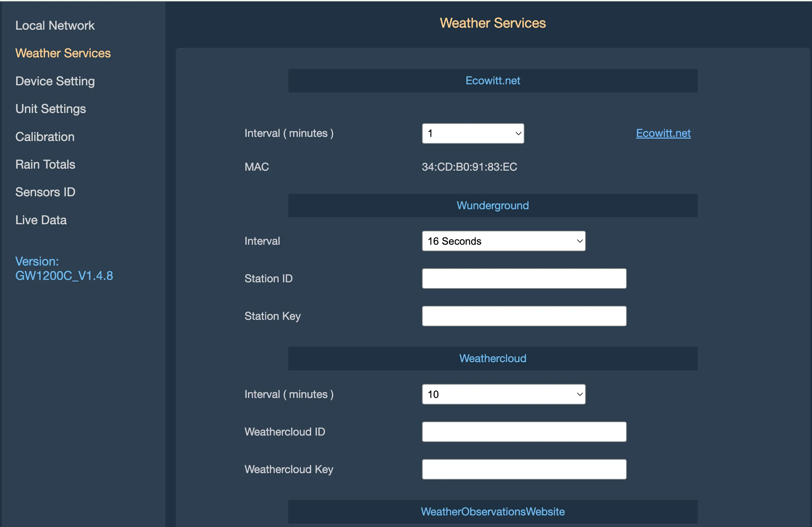
Task: Open Wunderground interval dropdown showing 16 Seconds
Action: tap(504, 241)
